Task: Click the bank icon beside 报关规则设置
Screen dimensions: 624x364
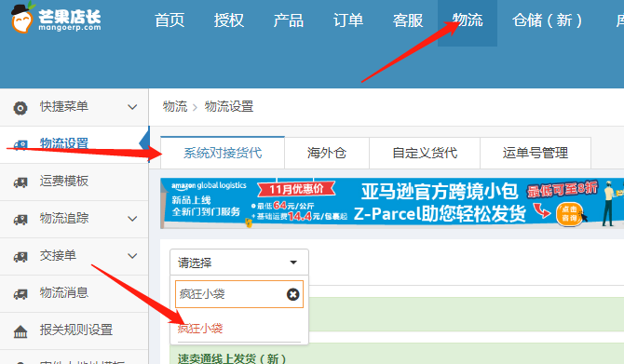Action: 20,331
